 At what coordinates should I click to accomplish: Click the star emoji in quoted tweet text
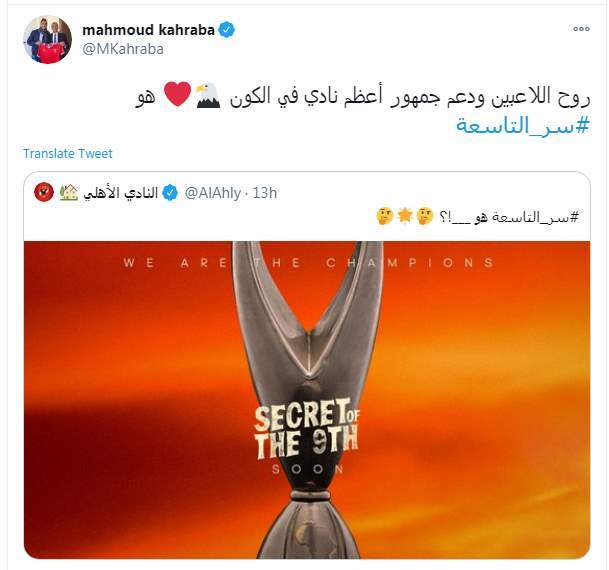[x=405, y=216]
